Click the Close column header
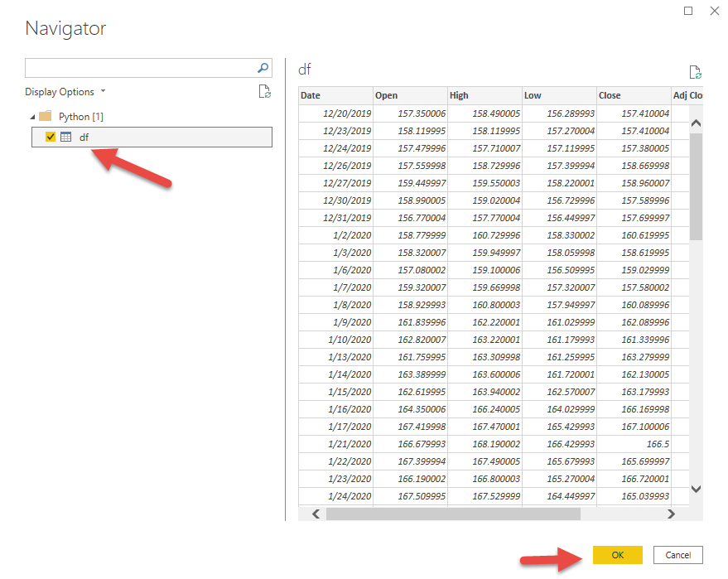The width and height of the screenshot is (728, 579). [x=634, y=95]
